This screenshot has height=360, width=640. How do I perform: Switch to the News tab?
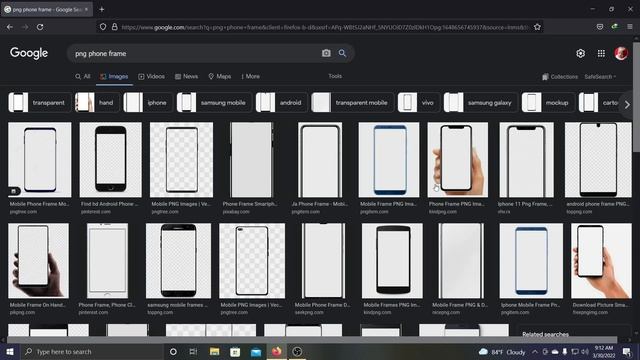tap(187, 76)
